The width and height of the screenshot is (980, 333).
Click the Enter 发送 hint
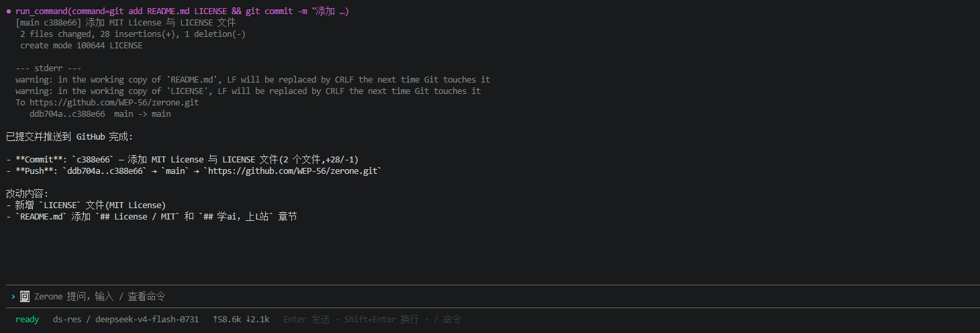click(307, 320)
